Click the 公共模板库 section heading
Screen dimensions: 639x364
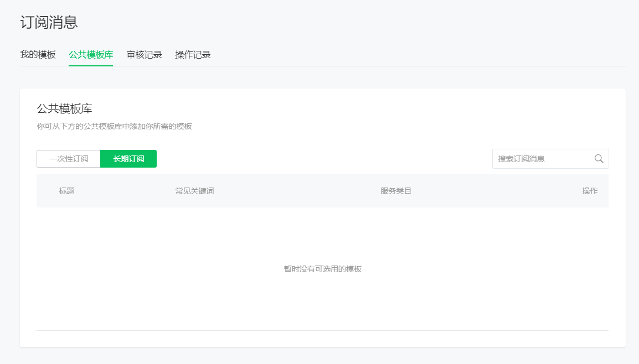(64, 109)
